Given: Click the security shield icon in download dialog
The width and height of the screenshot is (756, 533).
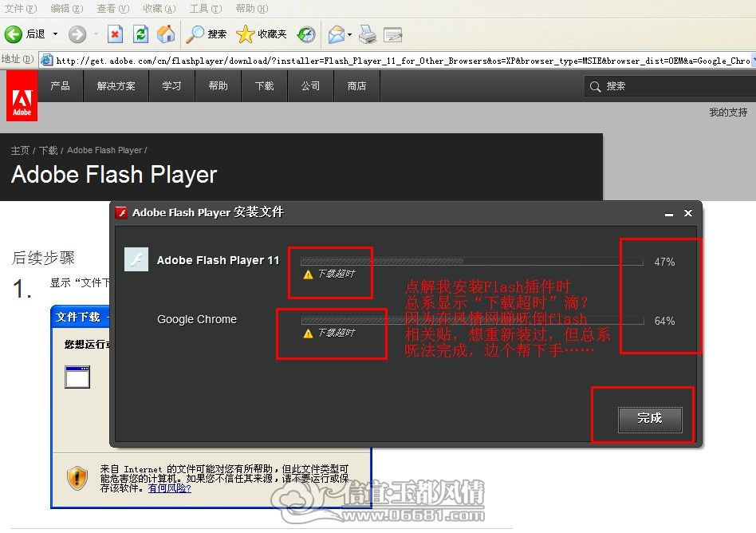Looking at the screenshot, I should click(77, 478).
